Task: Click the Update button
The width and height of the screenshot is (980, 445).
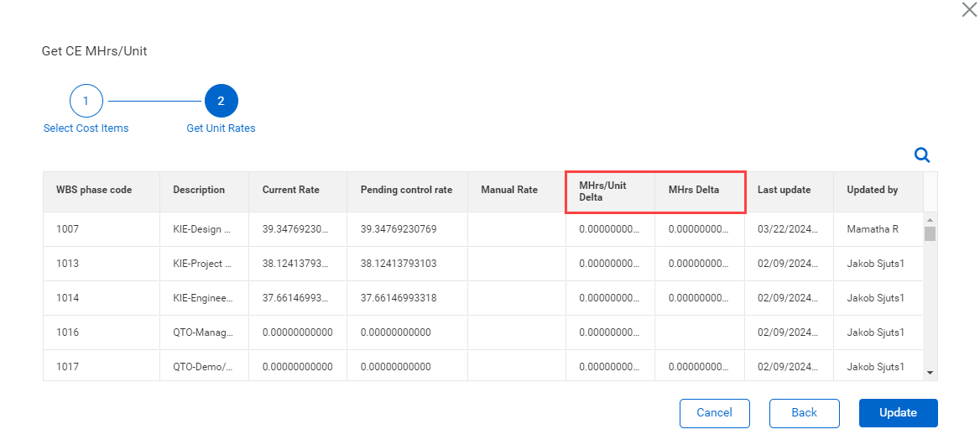Action: pyautogui.click(x=898, y=412)
